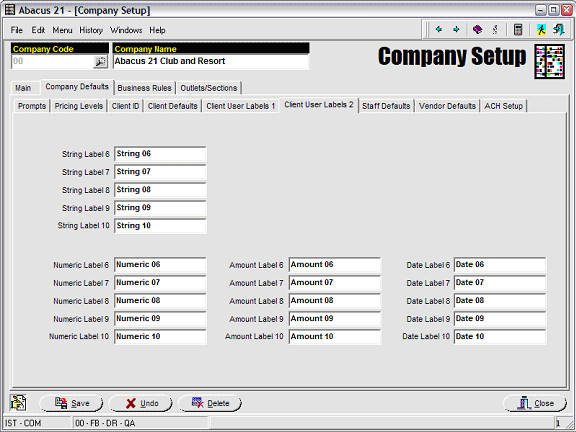
Task: Open the Windows menu
Action: pyautogui.click(x=126, y=30)
